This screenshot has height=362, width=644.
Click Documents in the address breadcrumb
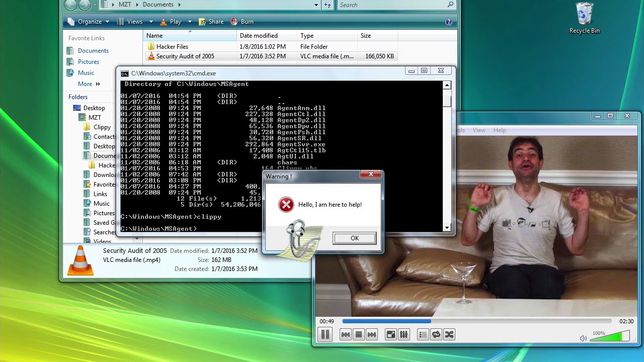[x=158, y=5]
